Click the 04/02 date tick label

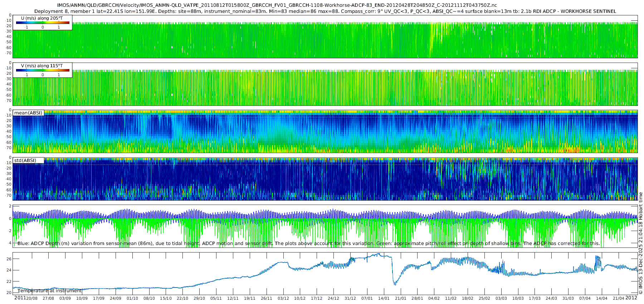coord(434,298)
